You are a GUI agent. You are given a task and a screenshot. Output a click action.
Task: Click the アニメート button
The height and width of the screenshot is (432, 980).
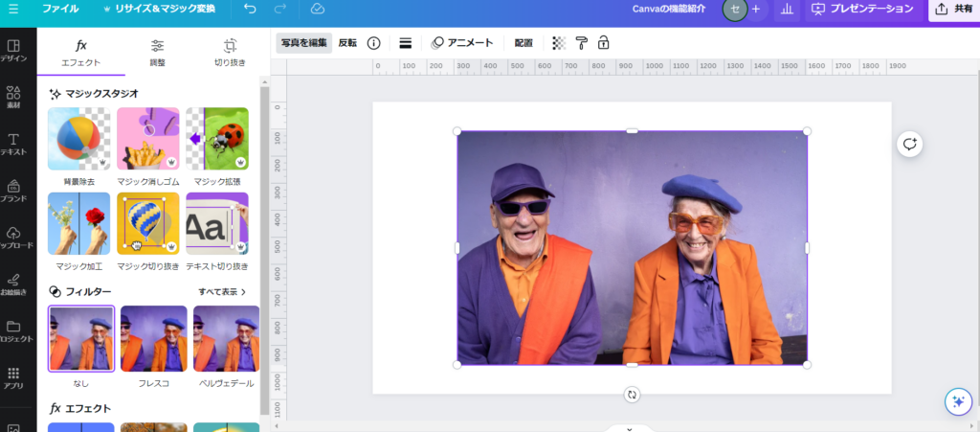point(462,43)
